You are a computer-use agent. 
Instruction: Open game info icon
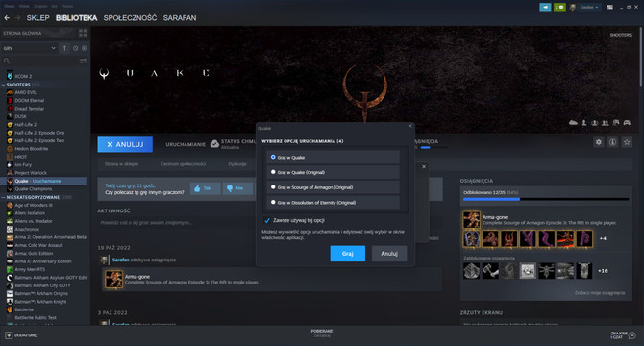(612, 142)
